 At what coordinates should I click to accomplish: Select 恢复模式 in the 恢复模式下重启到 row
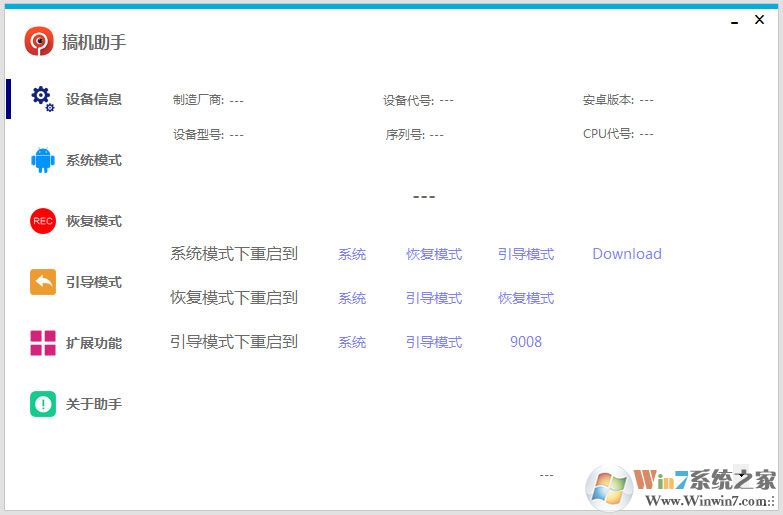(x=526, y=298)
